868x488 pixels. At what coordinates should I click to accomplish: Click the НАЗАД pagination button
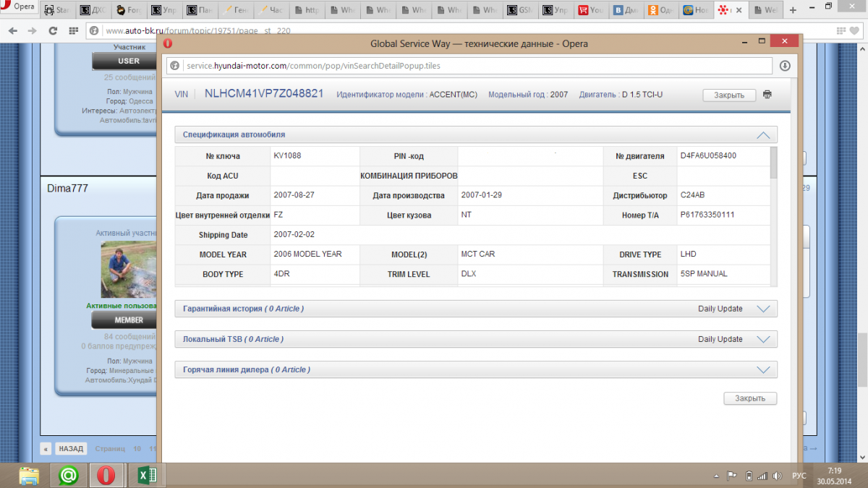pos(71,448)
